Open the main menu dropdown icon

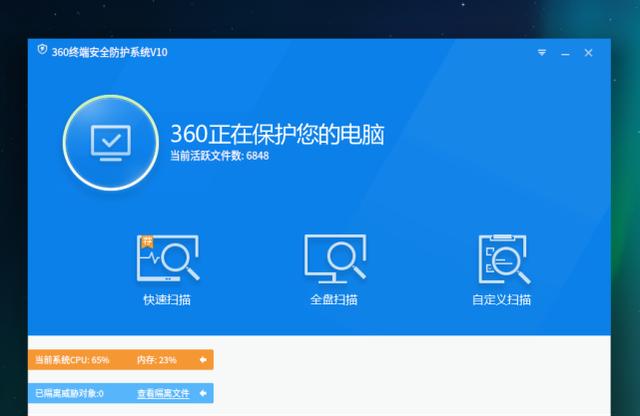coord(542,53)
